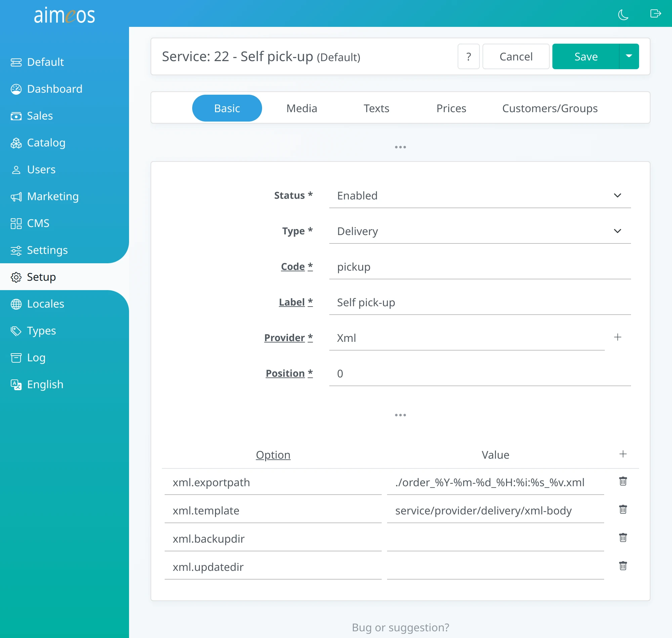
Task: Delete the xml.exportpath option row
Action: (x=623, y=481)
